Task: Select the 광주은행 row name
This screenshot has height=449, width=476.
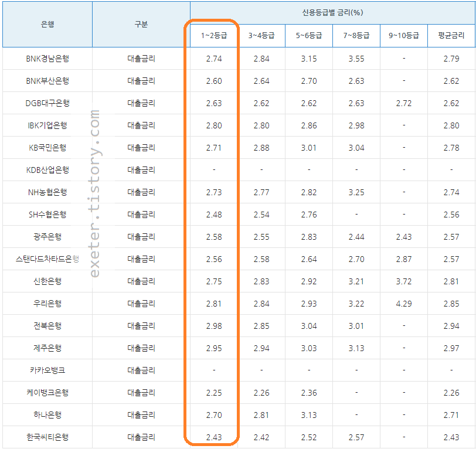Action: (47, 237)
